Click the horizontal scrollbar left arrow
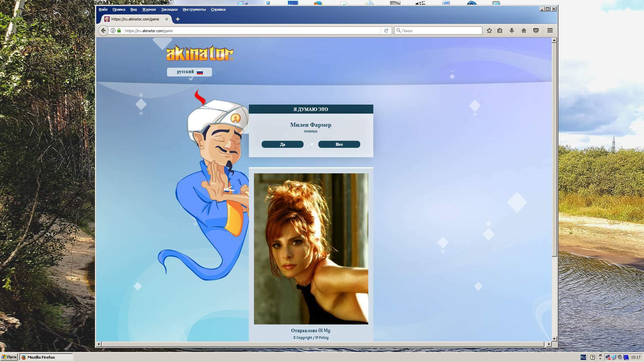 point(99,344)
